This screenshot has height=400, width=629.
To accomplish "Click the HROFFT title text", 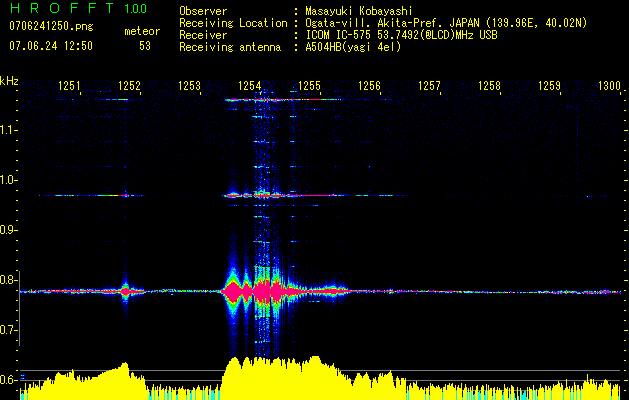I will tap(58, 9).
